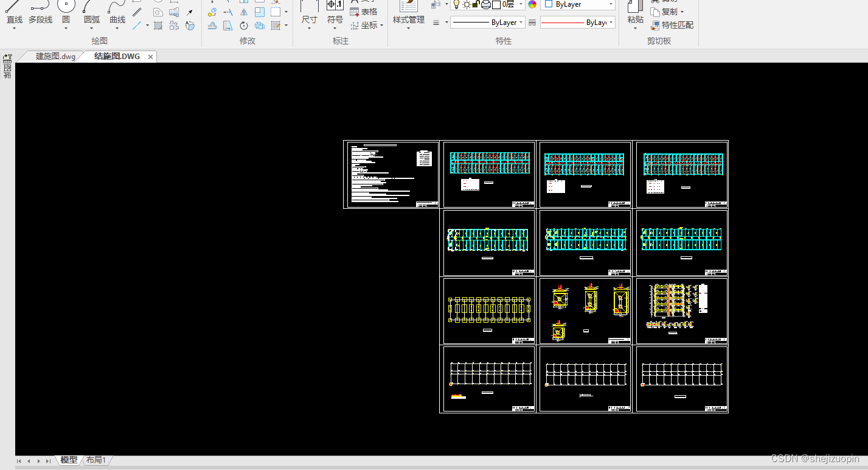Switch to the 布局1 layout tab
This screenshot has height=470, width=868.
(96, 460)
